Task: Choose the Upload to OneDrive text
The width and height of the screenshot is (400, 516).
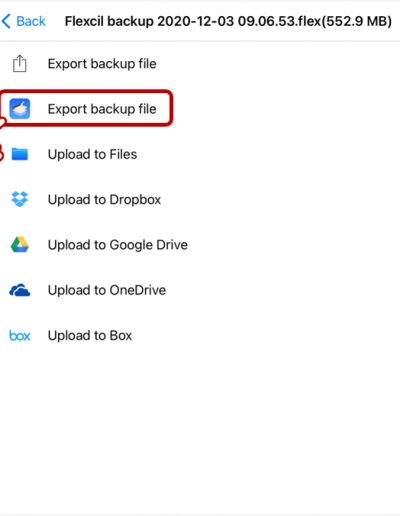Action: [x=107, y=290]
